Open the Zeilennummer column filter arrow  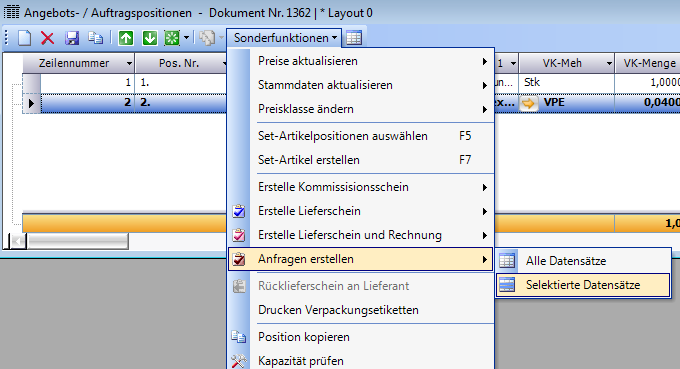point(129,64)
